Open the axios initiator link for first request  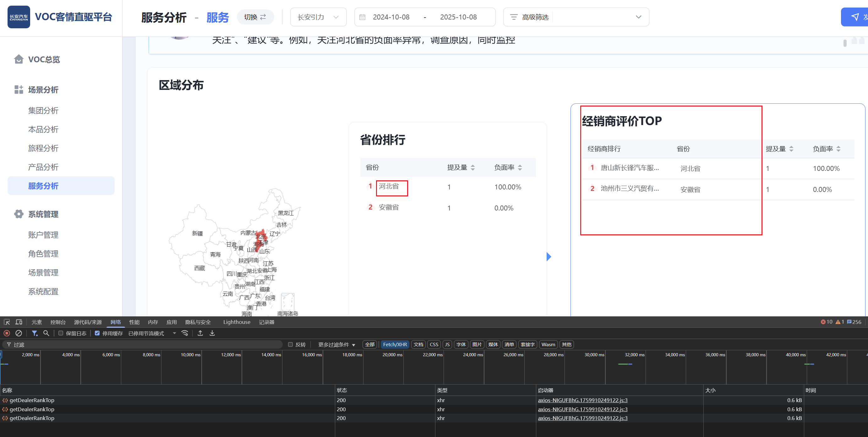[x=583, y=400]
